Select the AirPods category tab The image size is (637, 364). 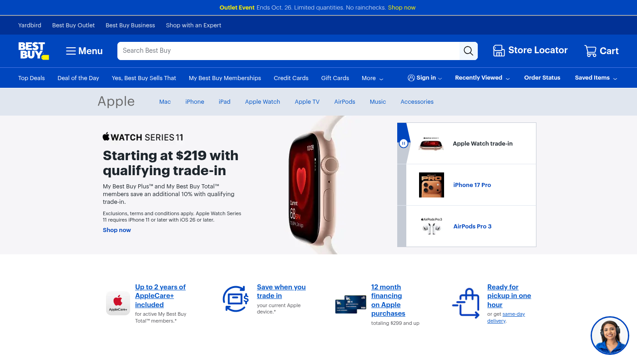[x=345, y=102]
